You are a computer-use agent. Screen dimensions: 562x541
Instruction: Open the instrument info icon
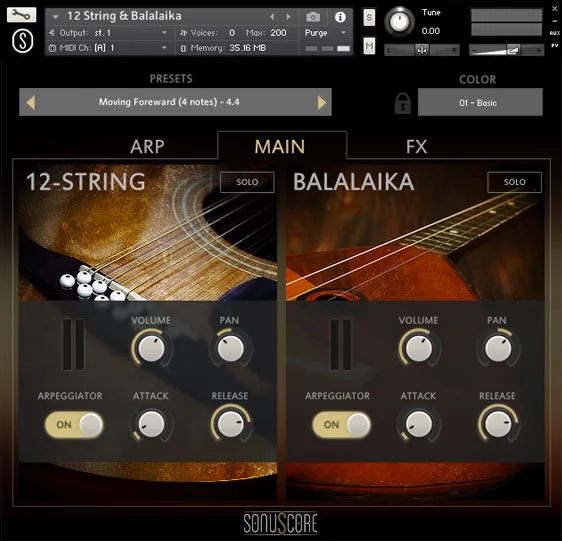pyautogui.click(x=340, y=17)
